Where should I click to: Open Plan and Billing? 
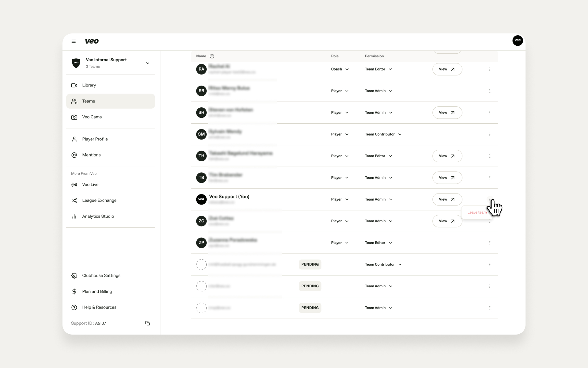pos(111,292)
